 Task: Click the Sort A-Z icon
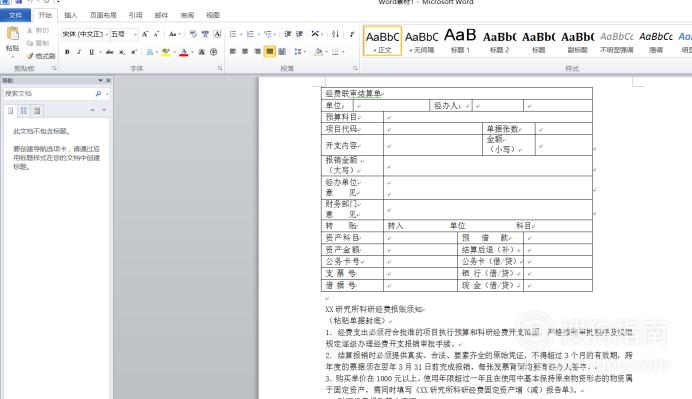click(x=335, y=34)
